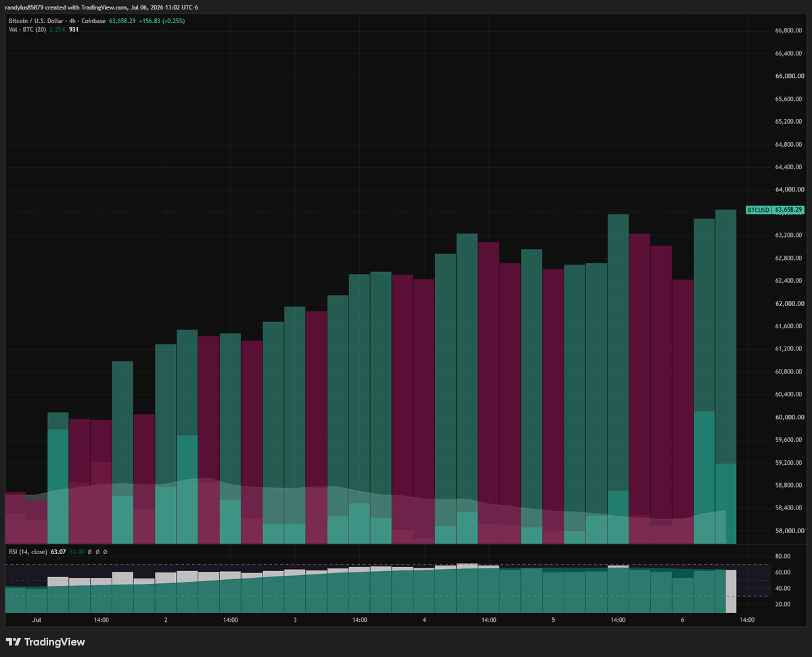Viewport: 812px width, 657px height.
Task: Click the 58,400.00 price axis label
Action: click(788, 508)
